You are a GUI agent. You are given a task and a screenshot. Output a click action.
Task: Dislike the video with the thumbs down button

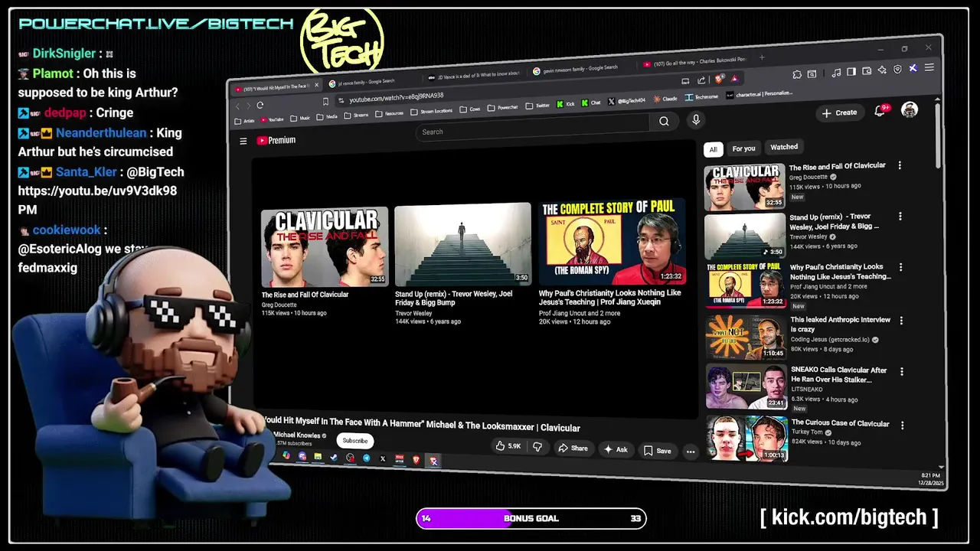coord(537,447)
